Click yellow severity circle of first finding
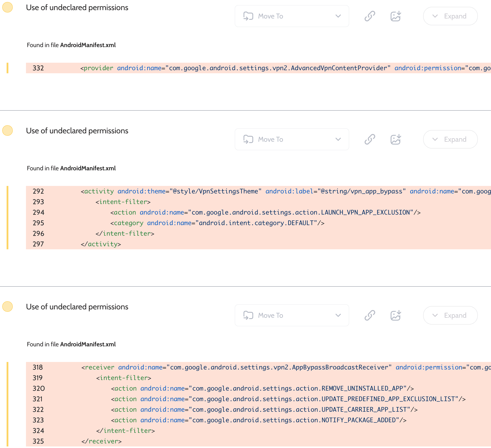The height and width of the screenshot is (448, 491). pos(7,7)
